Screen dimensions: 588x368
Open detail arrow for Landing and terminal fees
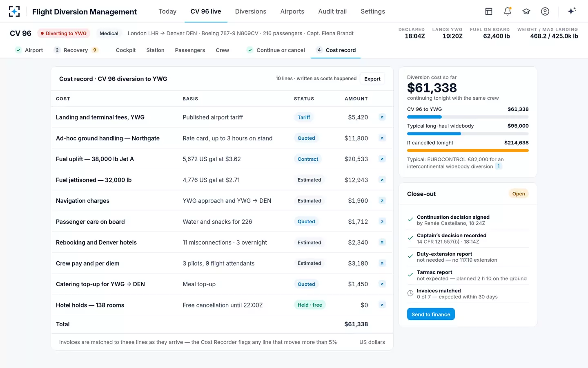(382, 117)
